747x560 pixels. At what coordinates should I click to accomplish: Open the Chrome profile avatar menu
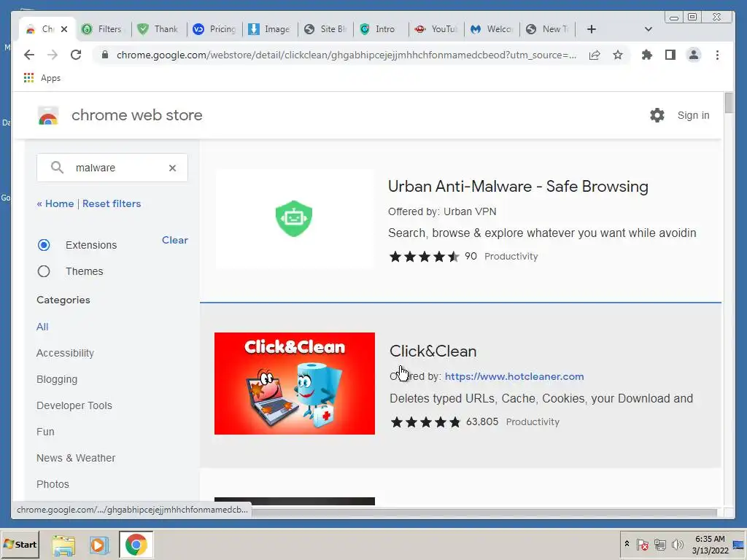click(x=694, y=55)
